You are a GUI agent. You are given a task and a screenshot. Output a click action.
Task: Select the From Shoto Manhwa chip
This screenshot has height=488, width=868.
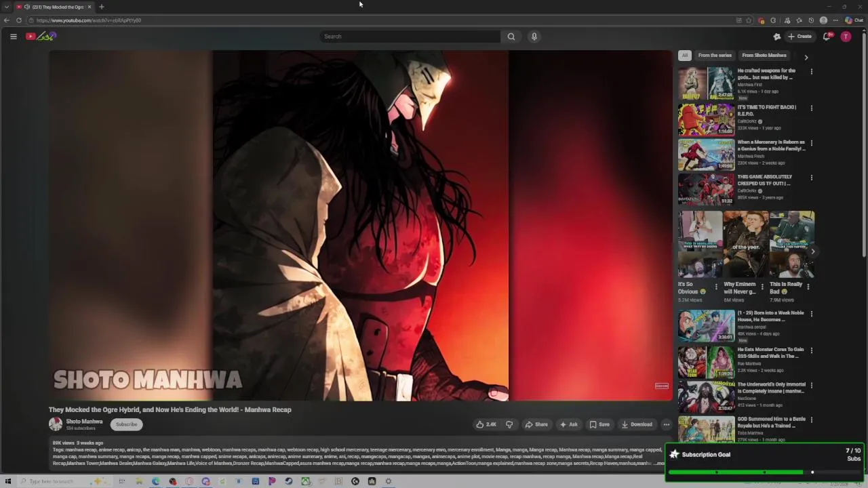pyautogui.click(x=764, y=56)
